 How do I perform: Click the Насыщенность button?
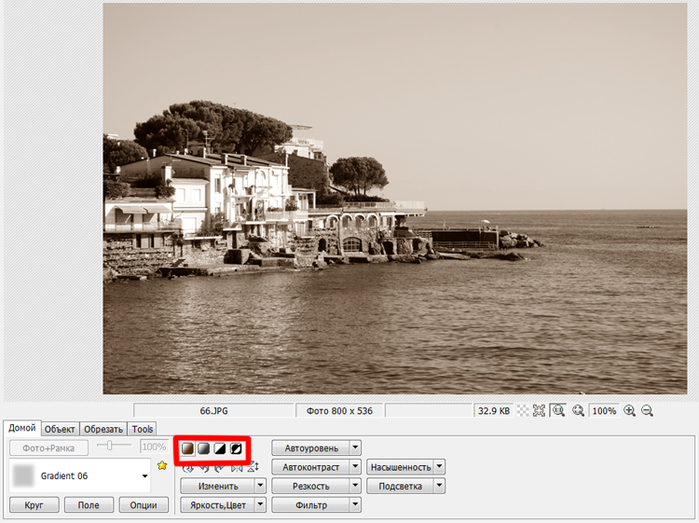coord(400,467)
